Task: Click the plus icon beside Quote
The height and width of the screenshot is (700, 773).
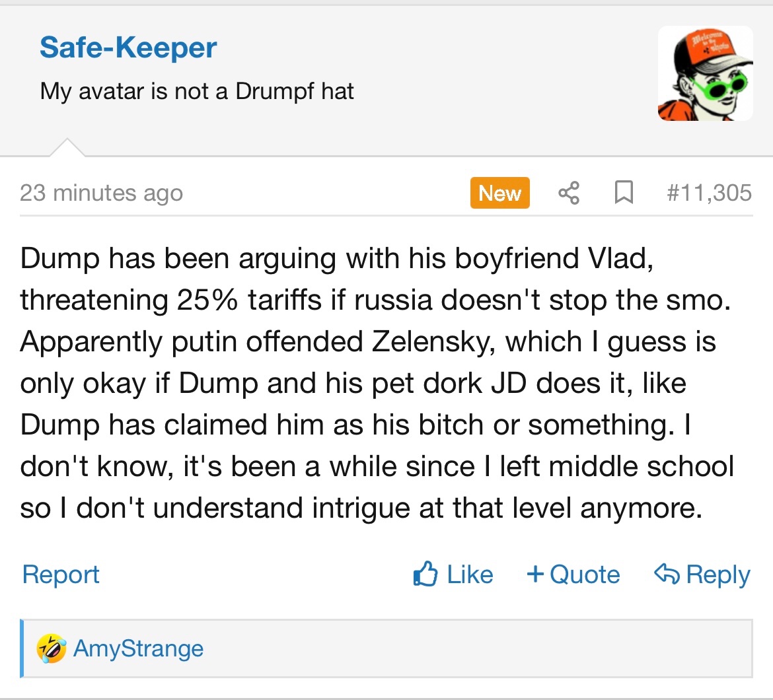Action: pyautogui.click(x=534, y=574)
